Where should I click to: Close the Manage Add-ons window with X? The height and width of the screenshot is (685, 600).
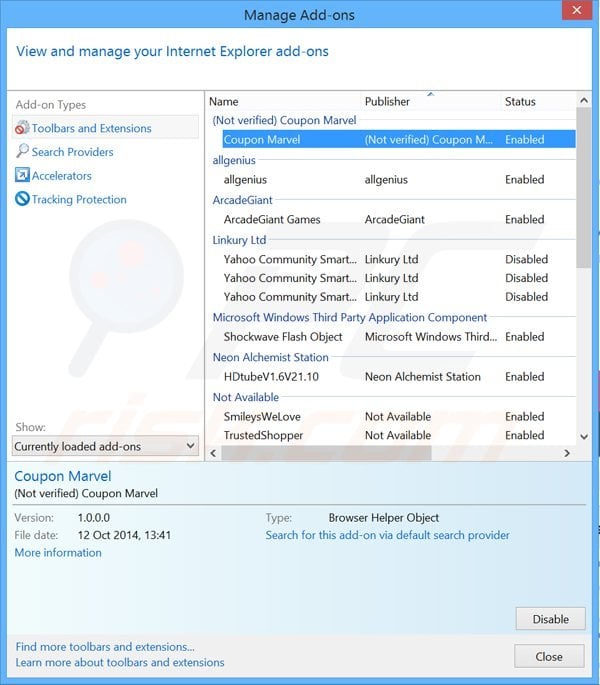(x=577, y=10)
